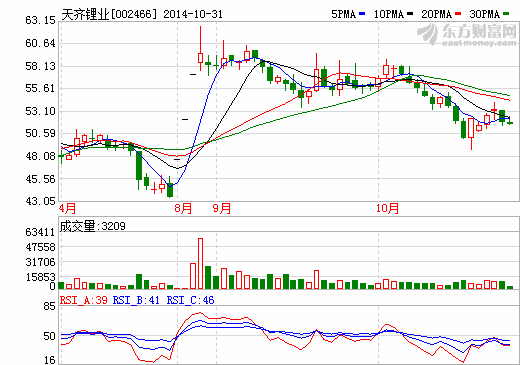The width and height of the screenshot is (520, 365).
Task: Click the RSI_A:39 indicator label
Action: click(84, 300)
